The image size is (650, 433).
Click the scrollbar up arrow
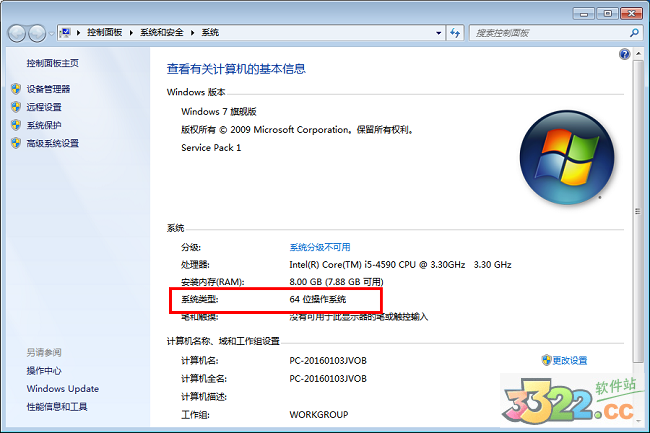click(x=638, y=54)
